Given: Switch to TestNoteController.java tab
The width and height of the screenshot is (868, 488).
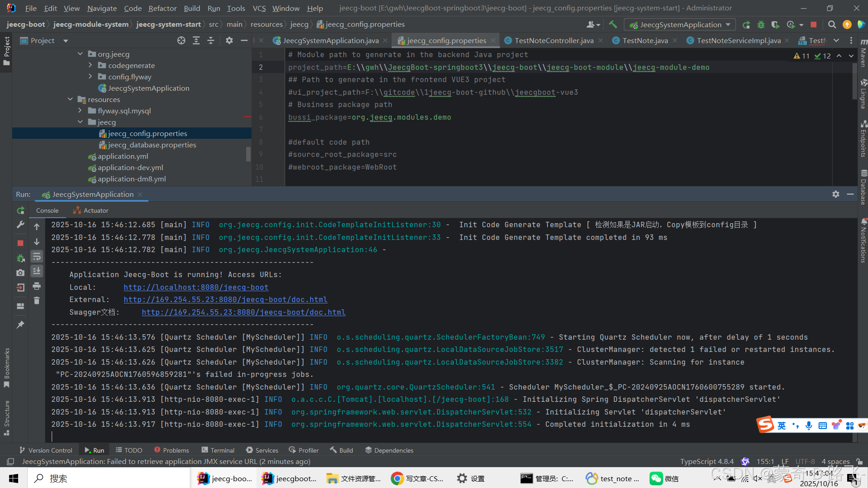Looking at the screenshot, I should [x=553, y=40].
